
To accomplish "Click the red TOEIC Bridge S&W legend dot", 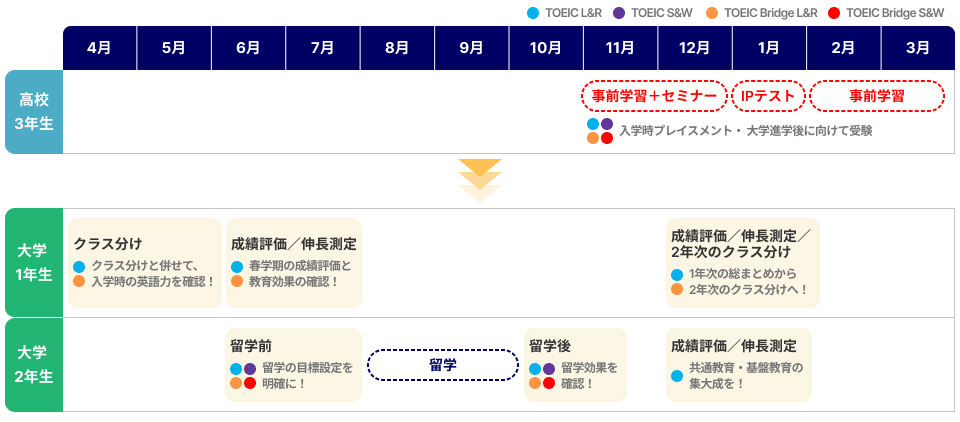I will pos(834,13).
